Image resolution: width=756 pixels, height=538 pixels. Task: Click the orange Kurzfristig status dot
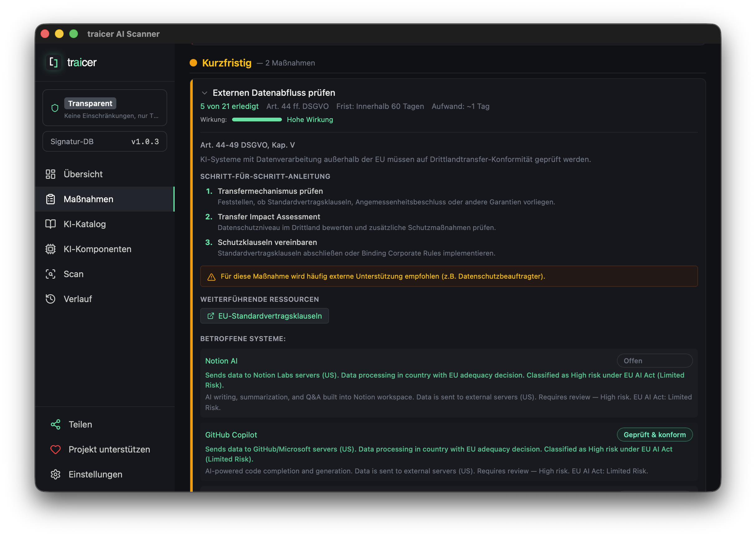point(193,63)
